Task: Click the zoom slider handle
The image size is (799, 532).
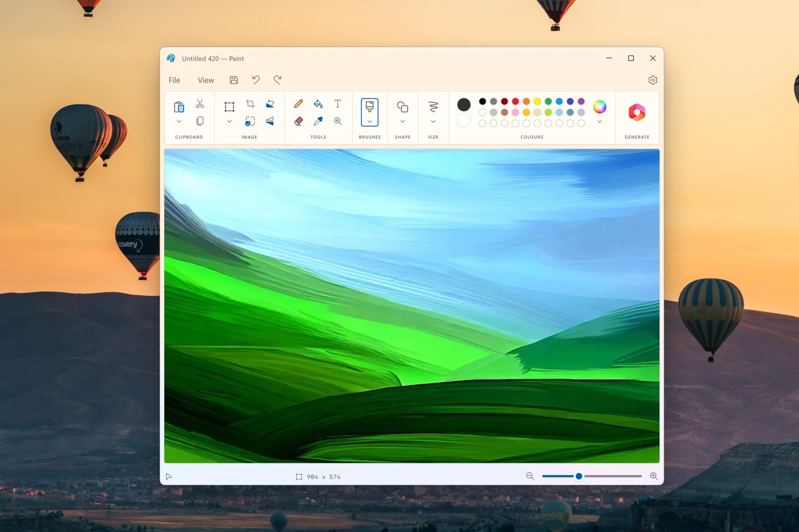Action: 579,476
